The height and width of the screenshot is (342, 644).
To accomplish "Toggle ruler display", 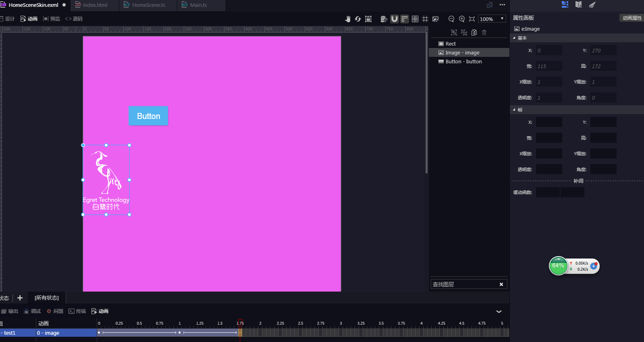I will tap(405, 19).
